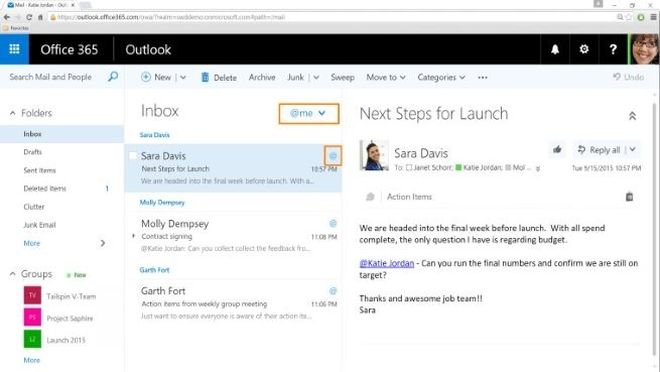Click the Delete trash icon in toolbar
This screenshot has height=372, width=660.
(x=205, y=77)
